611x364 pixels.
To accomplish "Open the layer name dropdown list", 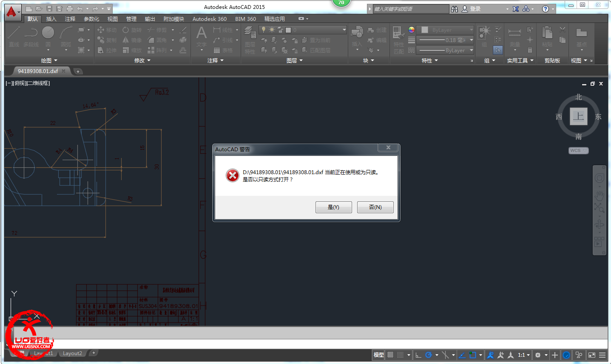I will [303, 30].
